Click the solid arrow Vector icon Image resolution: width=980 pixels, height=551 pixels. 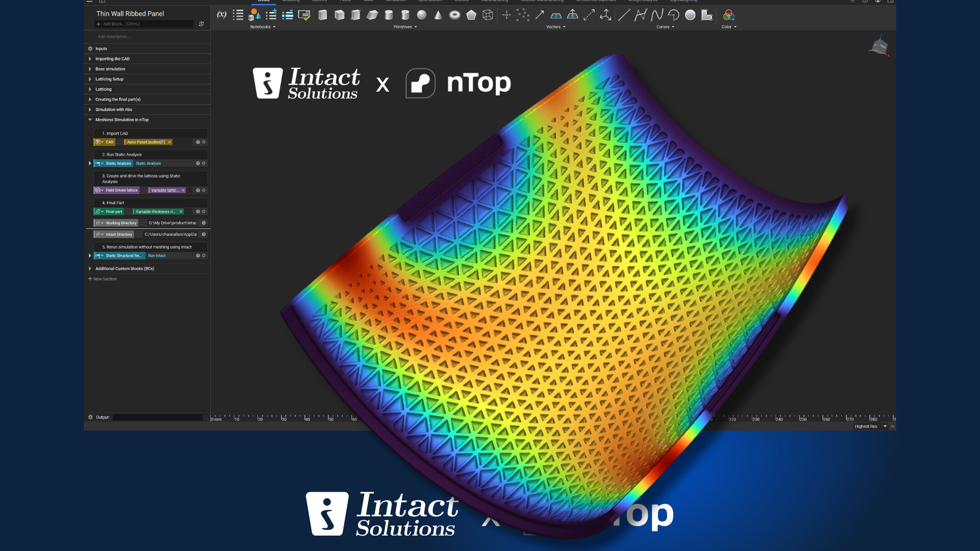539,15
